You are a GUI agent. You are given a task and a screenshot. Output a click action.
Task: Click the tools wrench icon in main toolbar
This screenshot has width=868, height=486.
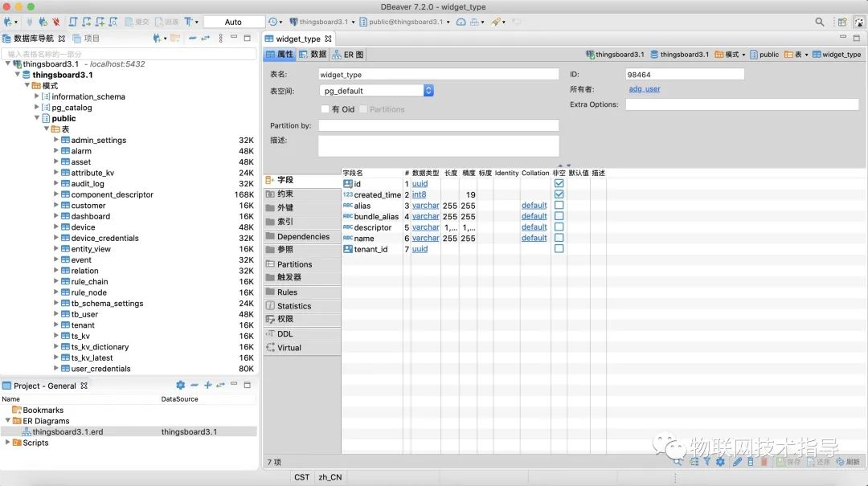496,22
